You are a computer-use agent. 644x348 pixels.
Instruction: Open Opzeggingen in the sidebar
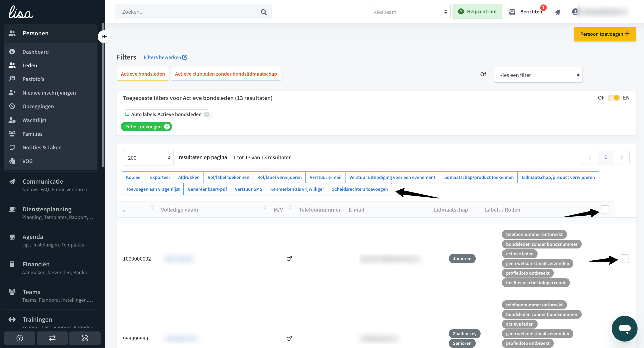point(51,106)
